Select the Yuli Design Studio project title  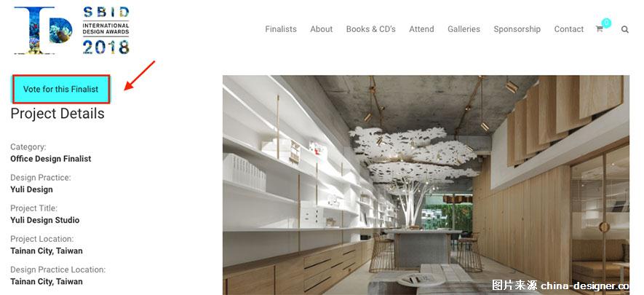pos(45,220)
